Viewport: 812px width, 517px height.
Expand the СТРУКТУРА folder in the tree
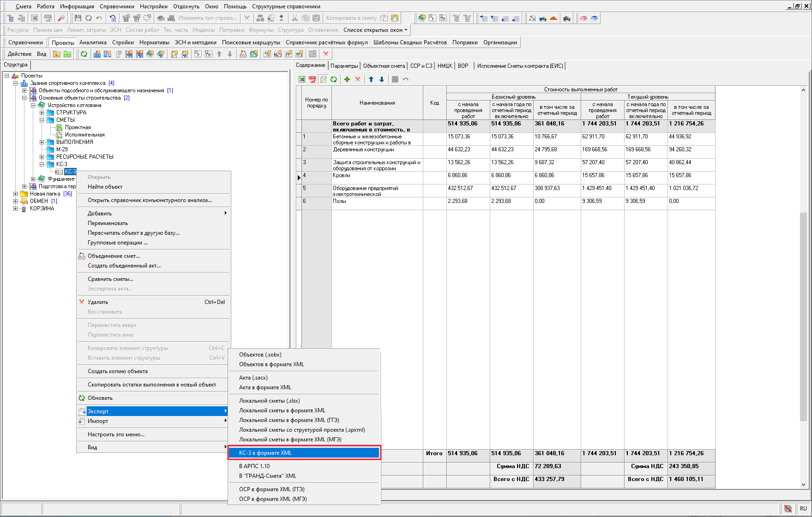(x=42, y=113)
